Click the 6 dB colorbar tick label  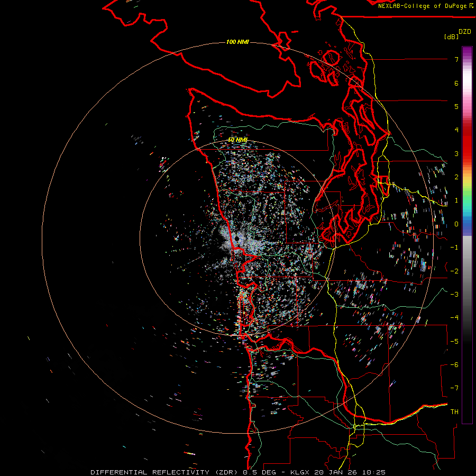pyautogui.click(x=456, y=83)
